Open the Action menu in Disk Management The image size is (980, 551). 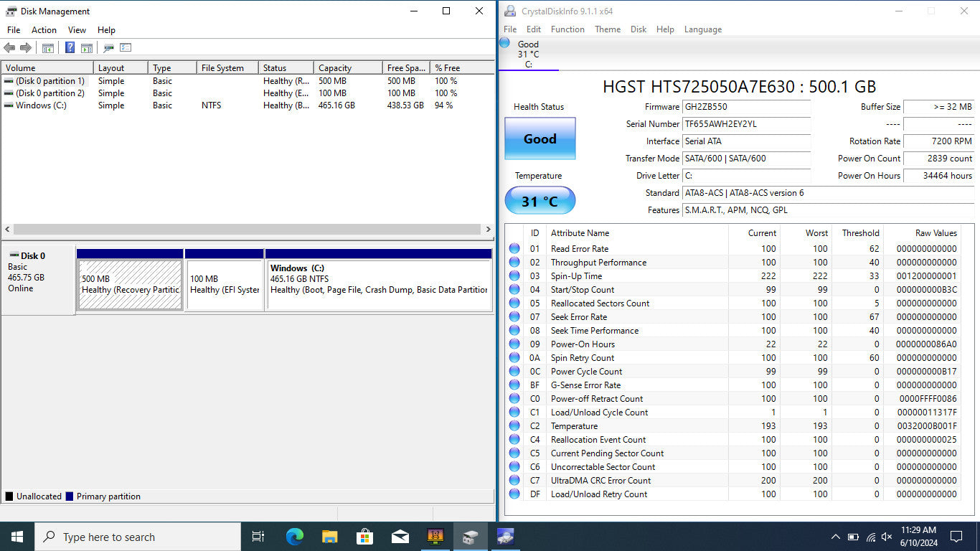tap(44, 30)
